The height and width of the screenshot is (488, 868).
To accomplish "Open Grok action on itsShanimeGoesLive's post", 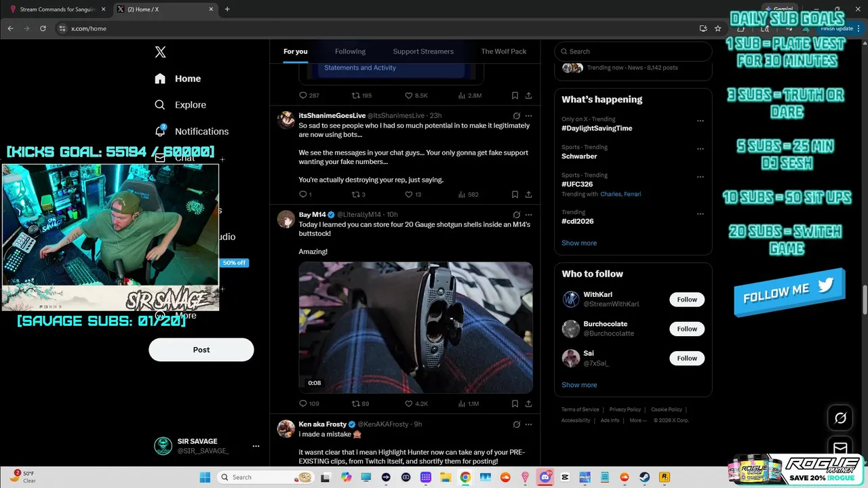I will click(x=516, y=116).
